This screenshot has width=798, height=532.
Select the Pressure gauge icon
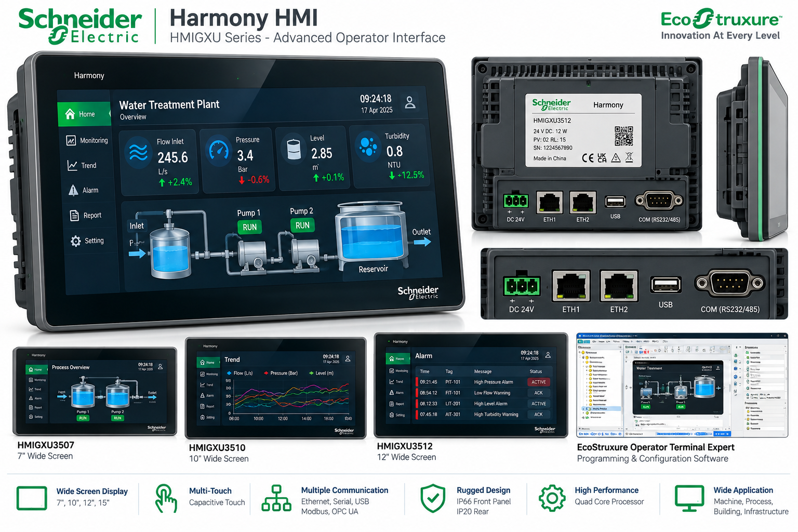pyautogui.click(x=219, y=151)
